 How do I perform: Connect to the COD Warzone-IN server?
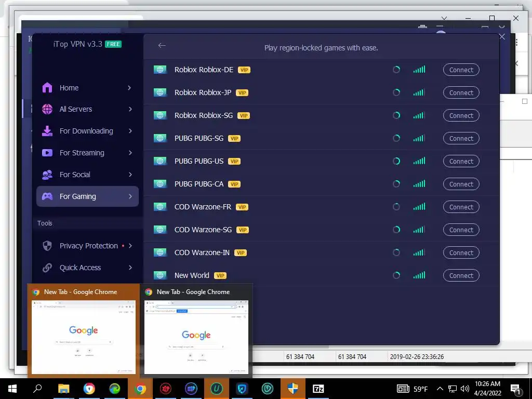(x=461, y=252)
